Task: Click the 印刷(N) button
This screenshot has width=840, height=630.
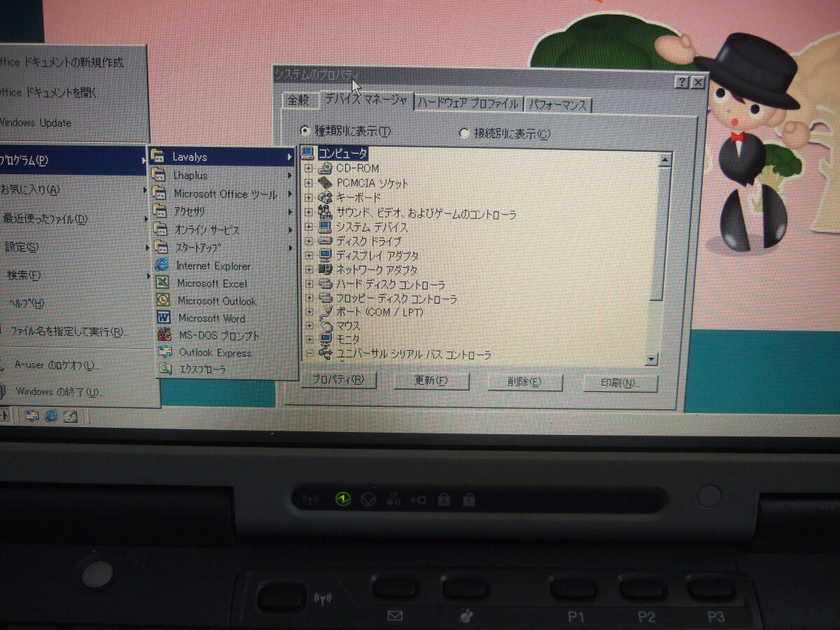Action: pos(620,383)
